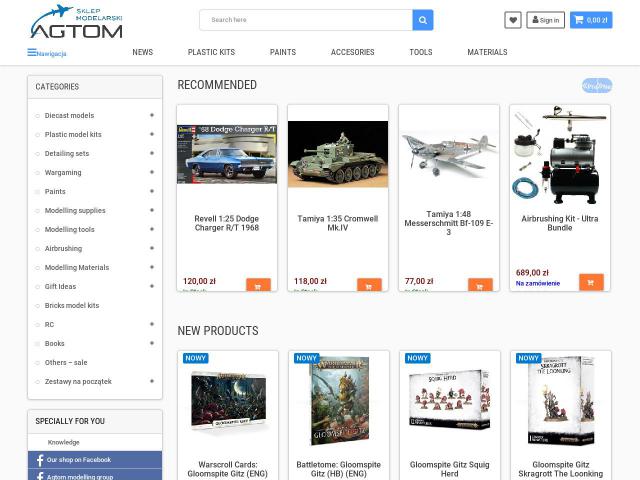The width and height of the screenshot is (640, 480).
Task: Click NOWY badge on Warscroll Cards
Action: tap(196, 358)
